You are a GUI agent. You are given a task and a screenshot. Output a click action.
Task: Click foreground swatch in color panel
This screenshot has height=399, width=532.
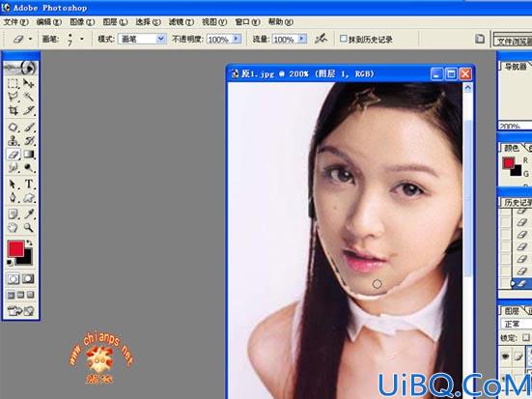point(508,163)
